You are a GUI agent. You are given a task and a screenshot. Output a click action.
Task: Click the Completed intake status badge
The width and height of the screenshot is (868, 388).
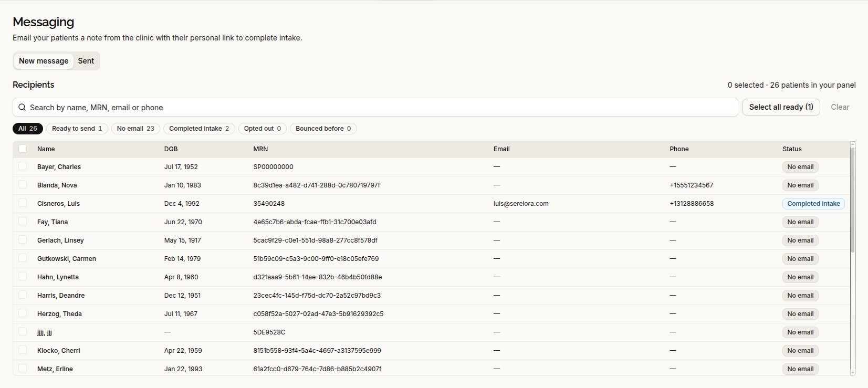[x=813, y=204]
